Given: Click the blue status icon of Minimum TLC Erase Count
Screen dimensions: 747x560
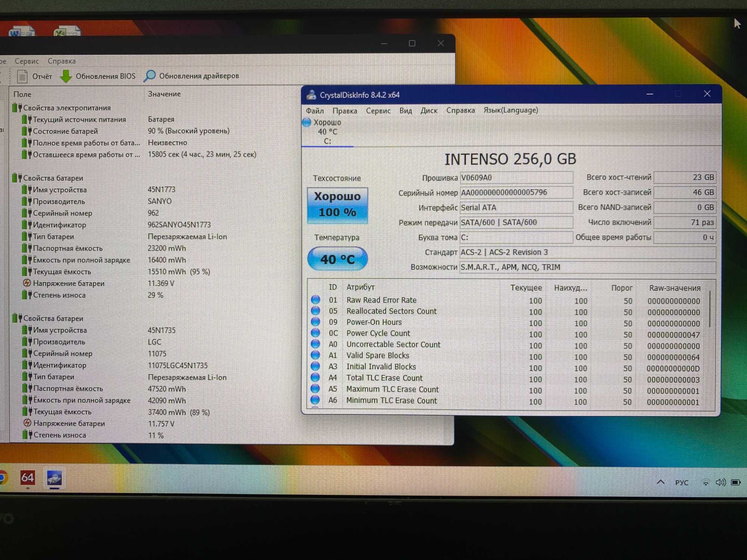Looking at the screenshot, I should pyautogui.click(x=316, y=400).
